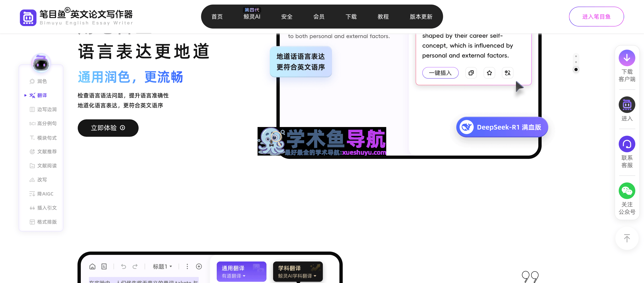Viewport: 644px width, 283px height.
Task: Click the undo arrow in editor toolbar
Action: (123, 266)
